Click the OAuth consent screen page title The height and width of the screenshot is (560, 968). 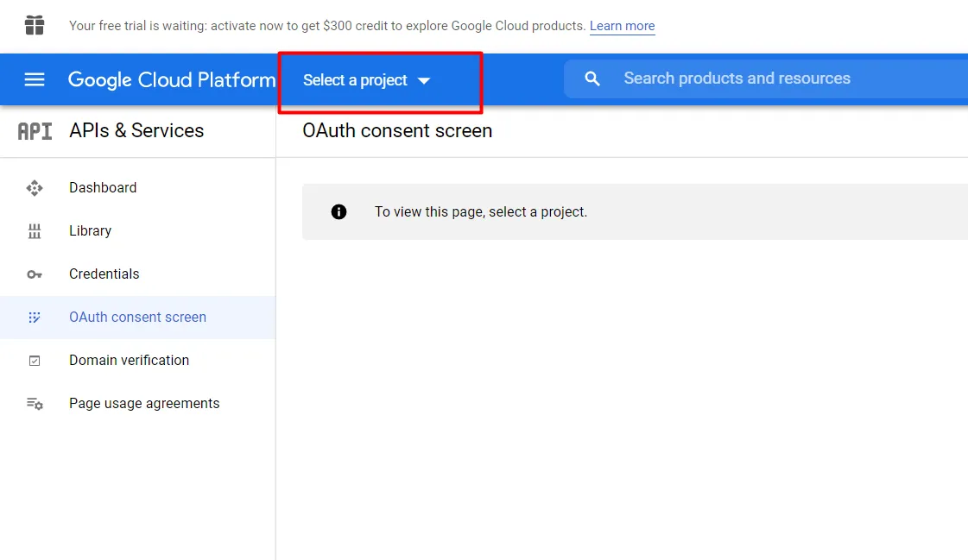[x=397, y=131]
